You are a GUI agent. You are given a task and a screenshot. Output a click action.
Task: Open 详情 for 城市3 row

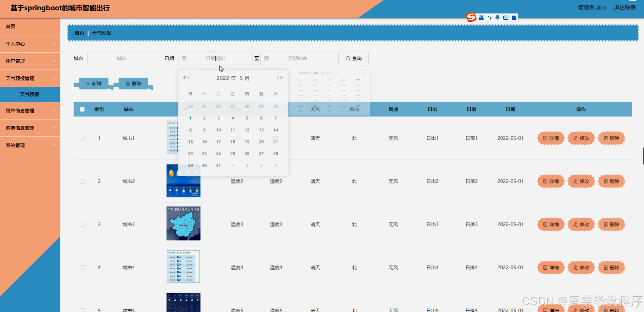551,224
